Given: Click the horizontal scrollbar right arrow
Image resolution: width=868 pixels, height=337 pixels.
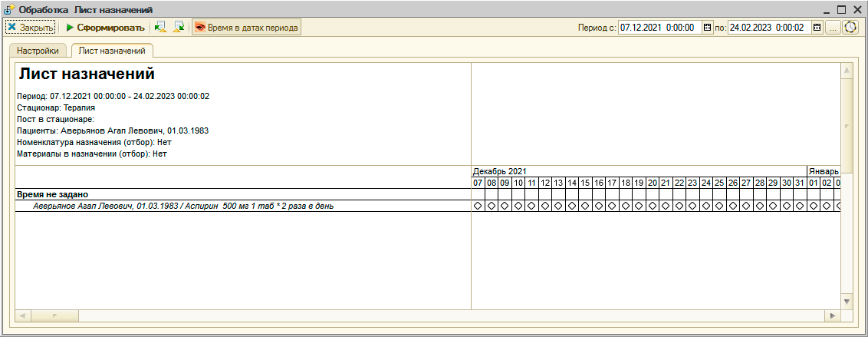Looking at the screenshot, I should coord(831,316).
